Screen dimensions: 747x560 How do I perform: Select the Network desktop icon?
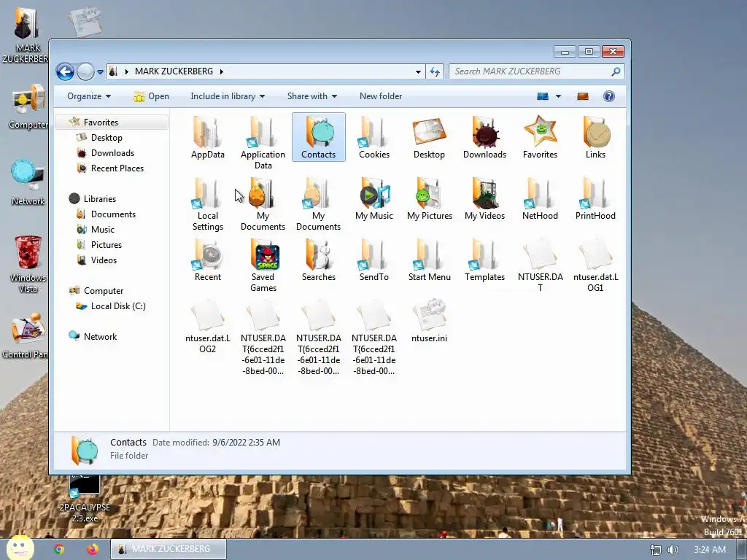coord(28,182)
